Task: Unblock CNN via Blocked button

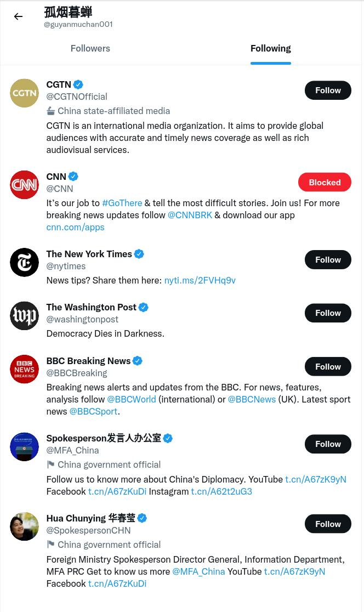Action: coord(325,182)
